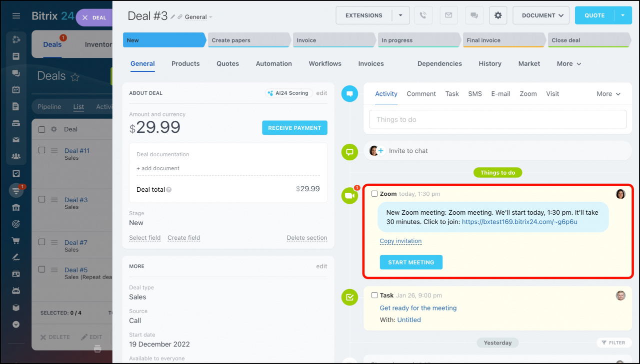Expand More in activity type bar

[608, 94]
